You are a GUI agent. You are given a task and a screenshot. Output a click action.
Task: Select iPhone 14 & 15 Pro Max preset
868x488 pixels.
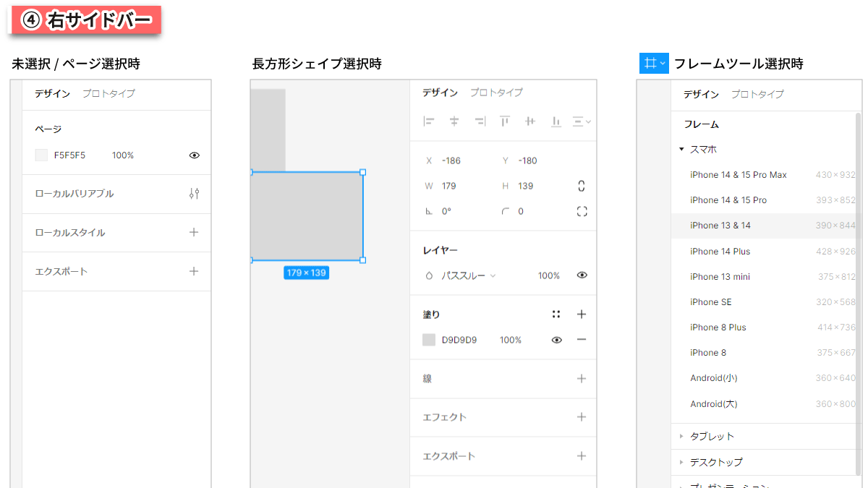point(763,175)
